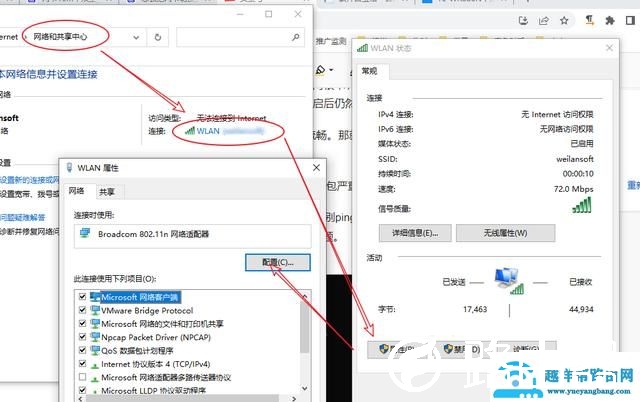Screen dimensions: 640x402
Task: Click the browser download icon
Action: pyautogui.click(x=523, y=20)
